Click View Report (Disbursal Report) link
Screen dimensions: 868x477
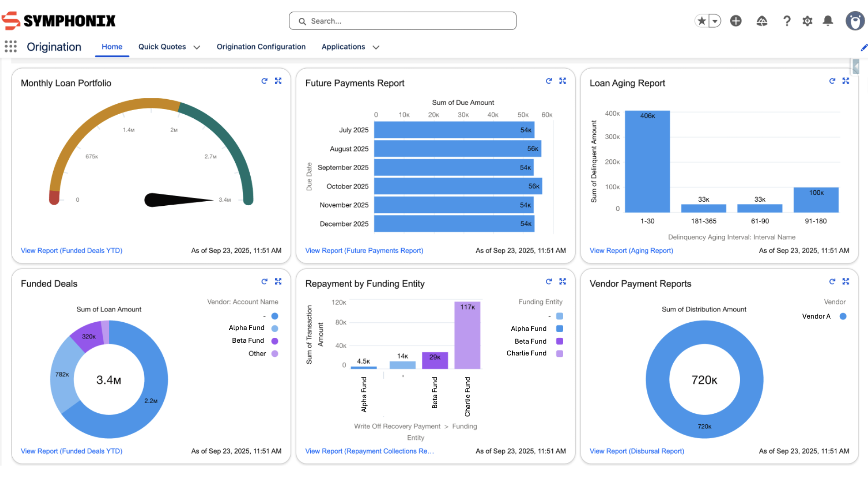point(636,451)
